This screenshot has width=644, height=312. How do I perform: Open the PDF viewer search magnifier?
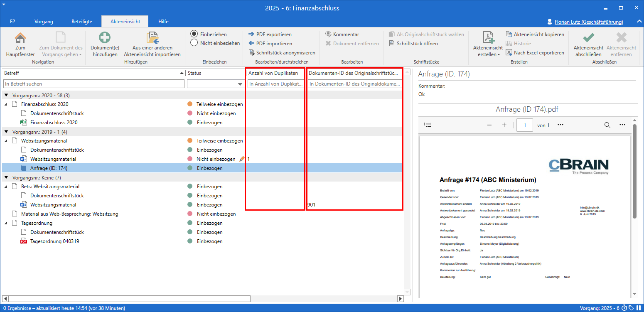click(607, 125)
